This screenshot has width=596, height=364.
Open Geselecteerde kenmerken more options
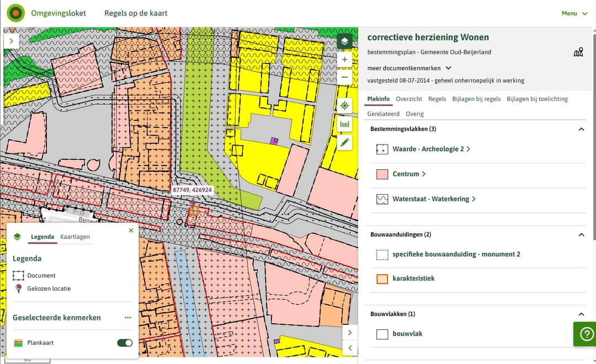click(128, 318)
